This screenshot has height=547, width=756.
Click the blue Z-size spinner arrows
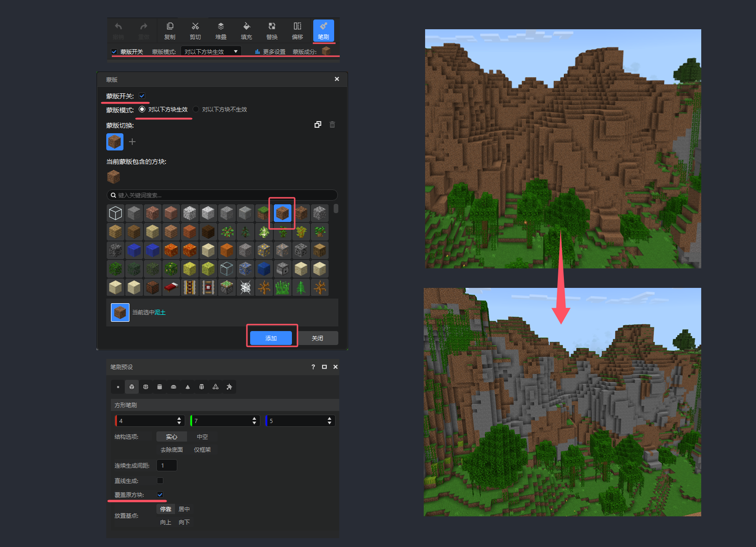(330, 421)
